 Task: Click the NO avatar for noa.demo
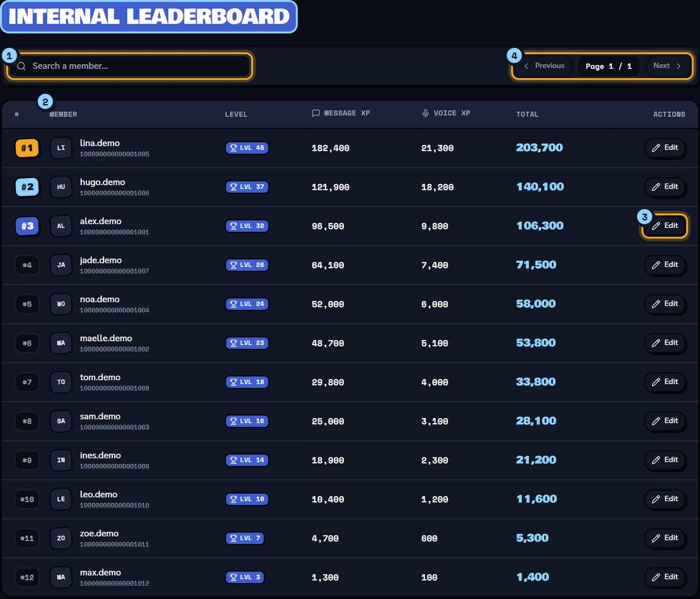pos(61,304)
